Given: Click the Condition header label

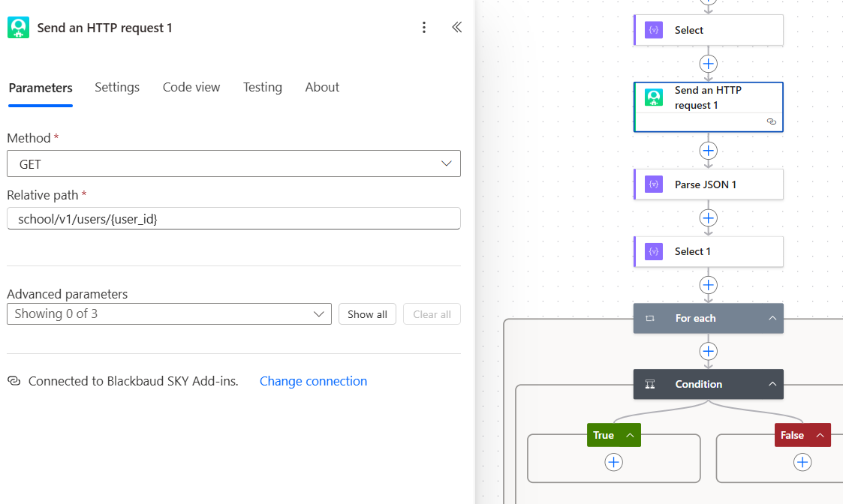Looking at the screenshot, I should pos(698,384).
